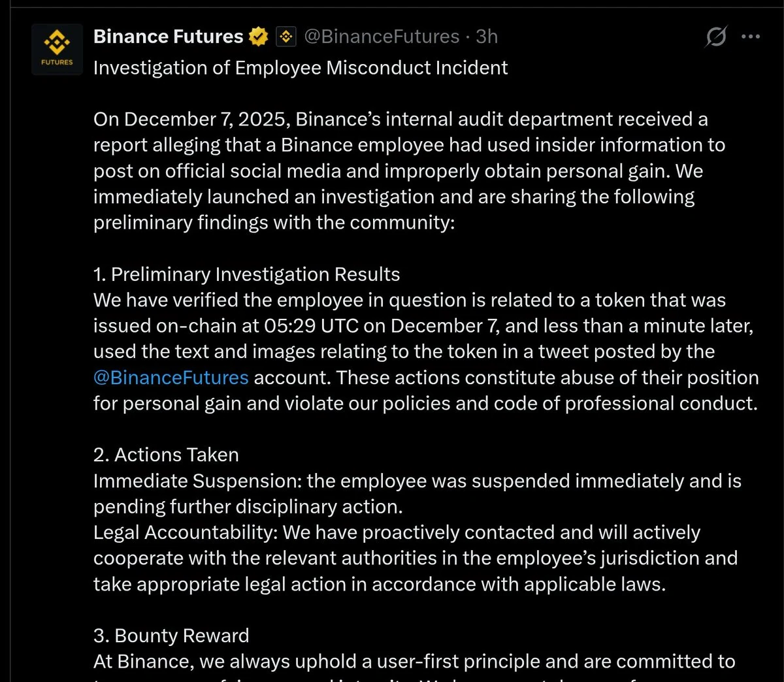Open the blue @BinanceFutures mention in tweet body
This screenshot has height=682, width=784.
pos(171,378)
